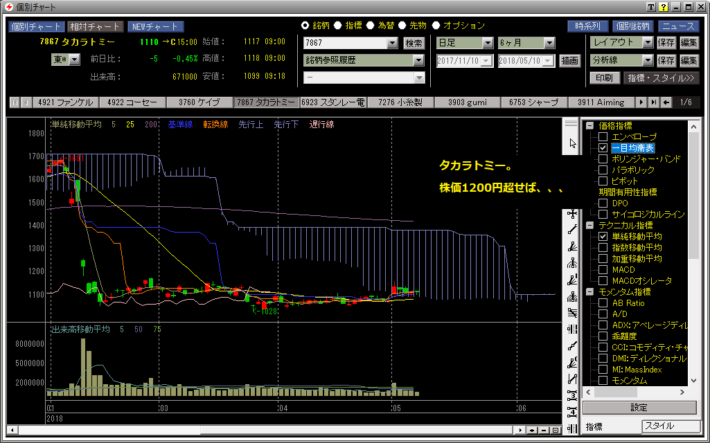Click the chart horizontal scrollbar thumb
Viewport: 710px width, 443px height.
click(357, 430)
